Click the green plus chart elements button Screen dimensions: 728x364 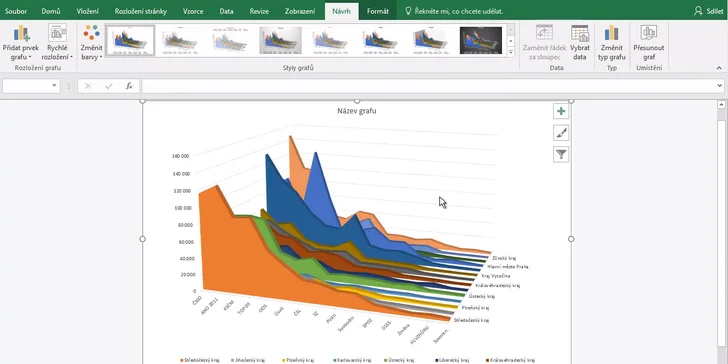tap(561, 111)
